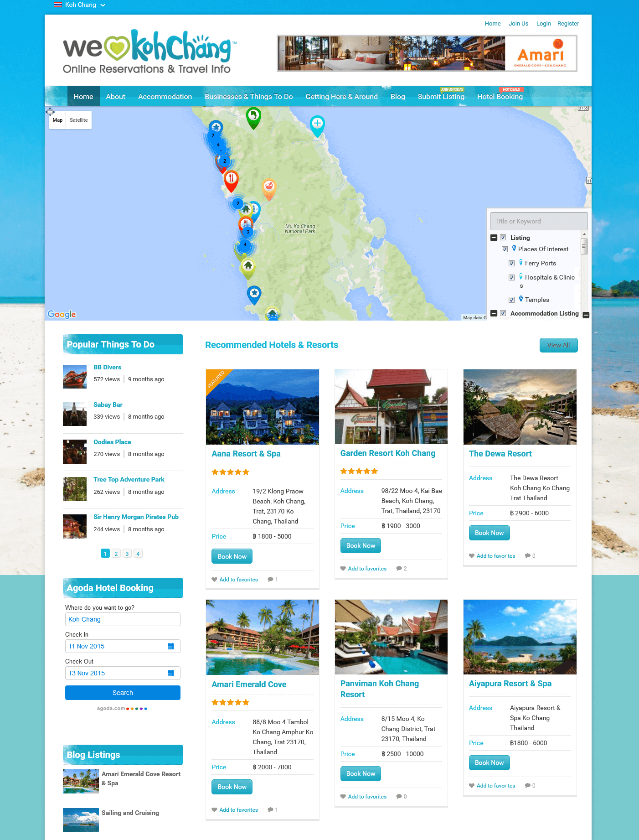Click heart icon under Panviman Koh Chang Resort
Viewport: 639px width, 840px height.
pyautogui.click(x=343, y=797)
